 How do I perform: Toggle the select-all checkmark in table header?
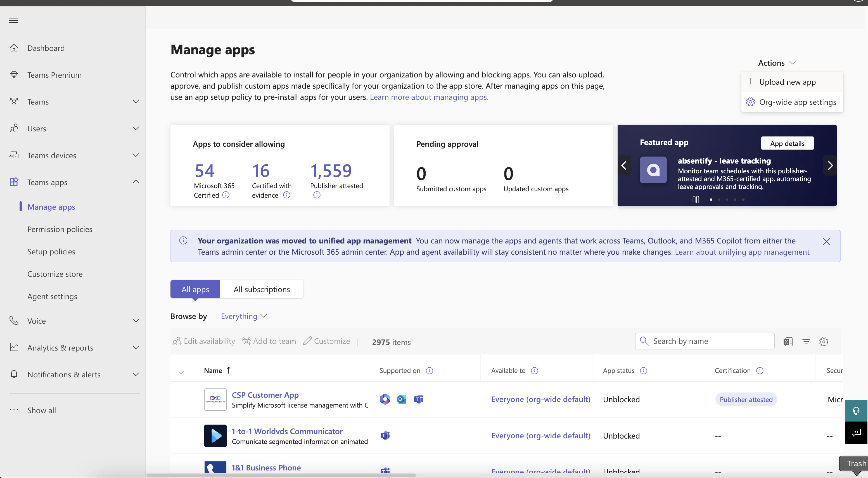[182, 372]
